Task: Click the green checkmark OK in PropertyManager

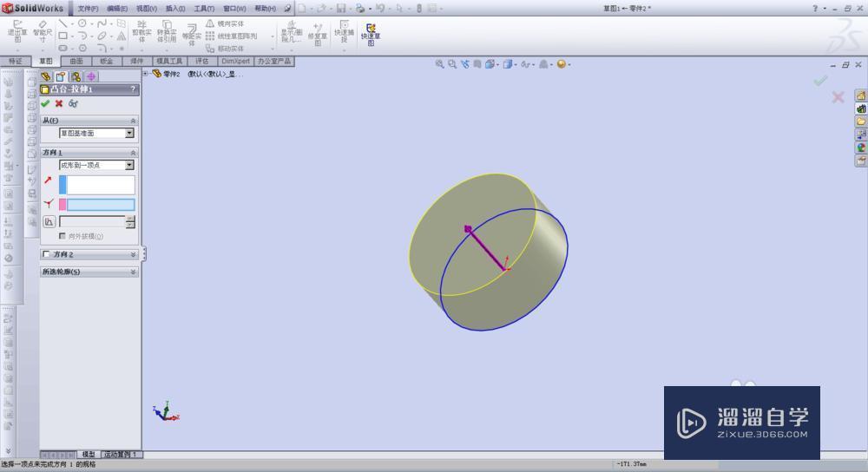Action: point(45,103)
